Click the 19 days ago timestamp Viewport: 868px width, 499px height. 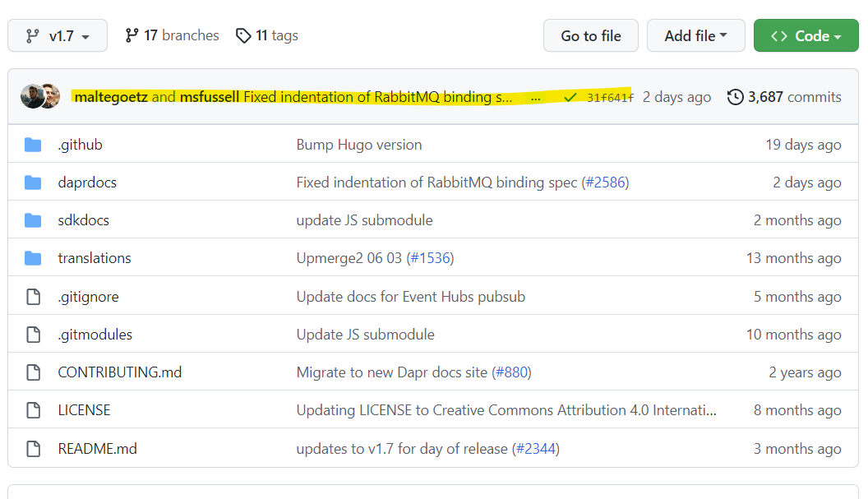coord(803,145)
